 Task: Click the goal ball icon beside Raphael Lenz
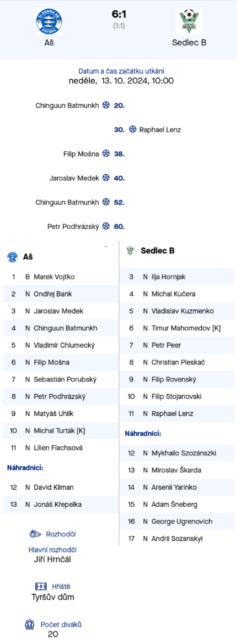133,129
